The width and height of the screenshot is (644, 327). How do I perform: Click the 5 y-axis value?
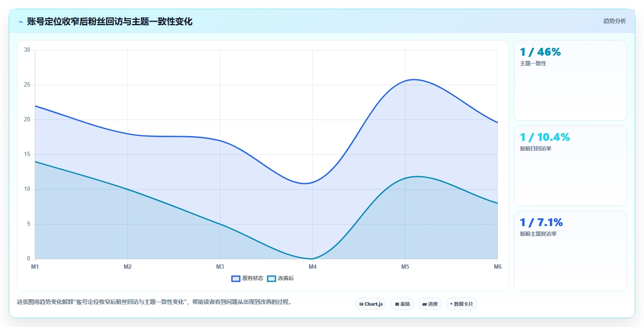(x=28, y=224)
